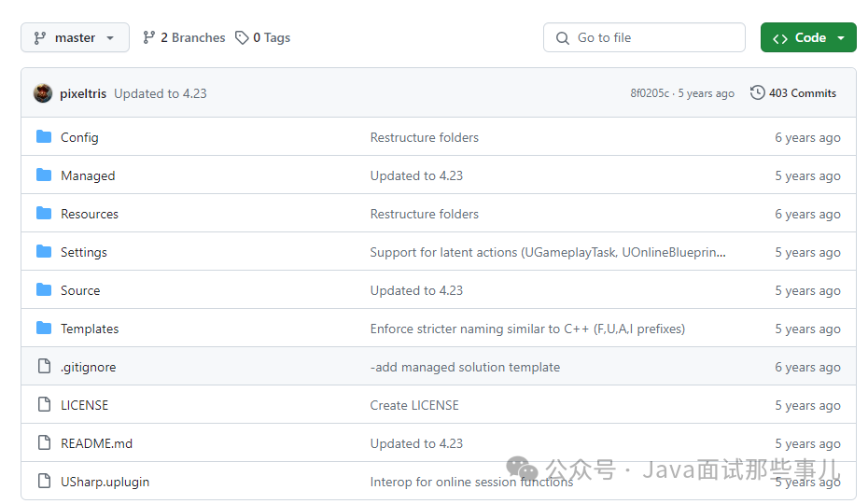
Task: Open the Settings folder
Action: coord(84,252)
